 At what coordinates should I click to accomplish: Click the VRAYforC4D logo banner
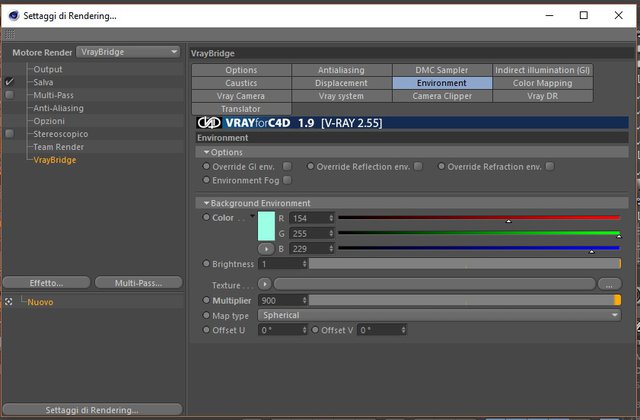(412, 123)
